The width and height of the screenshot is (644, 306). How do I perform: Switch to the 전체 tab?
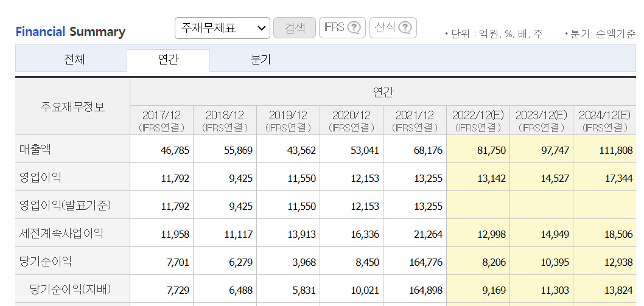[x=74, y=60]
